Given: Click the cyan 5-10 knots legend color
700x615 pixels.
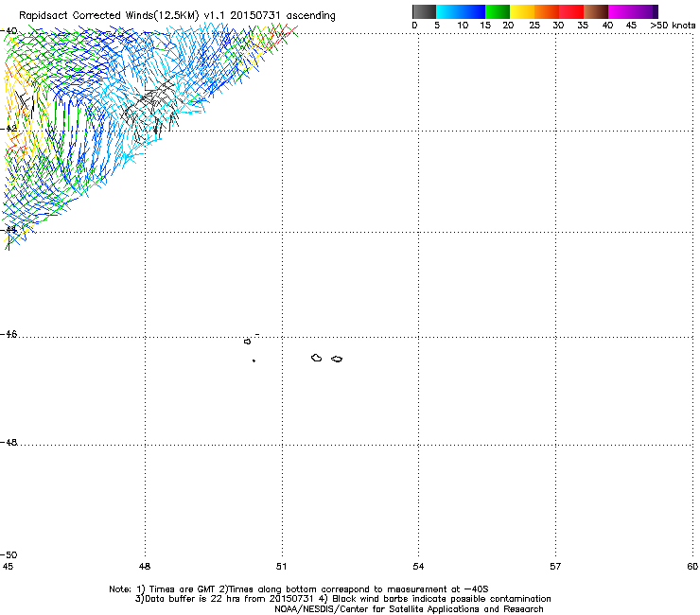Looking at the screenshot, I should 448,11.
